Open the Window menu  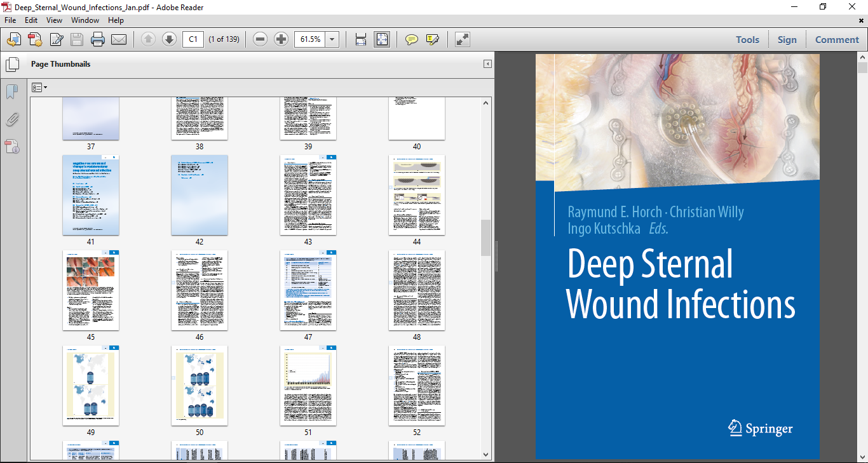[85, 20]
